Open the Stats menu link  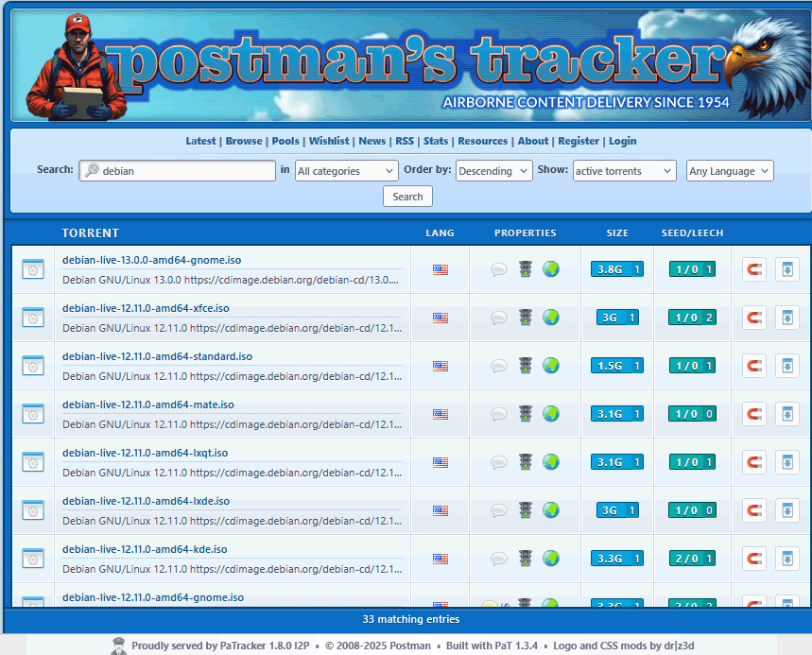pyautogui.click(x=436, y=141)
